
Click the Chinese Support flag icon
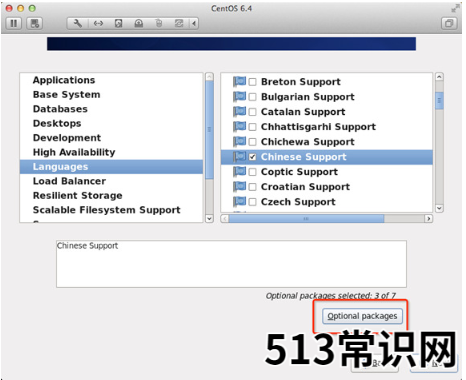tap(239, 156)
